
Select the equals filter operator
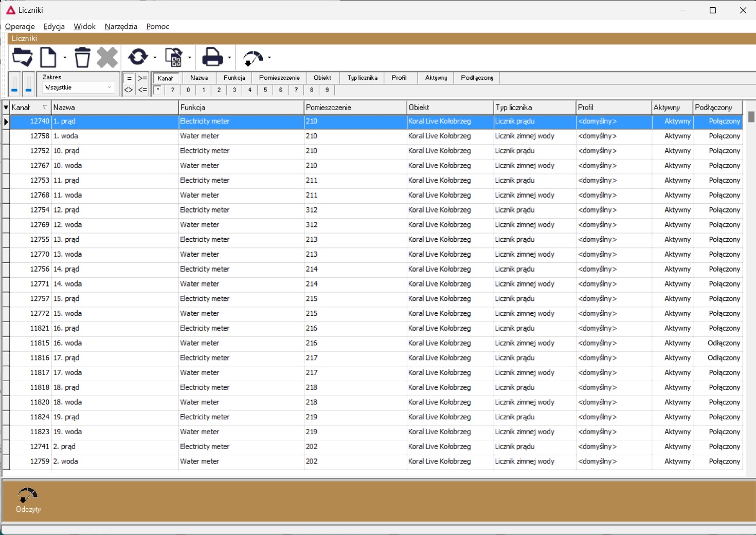pos(129,78)
